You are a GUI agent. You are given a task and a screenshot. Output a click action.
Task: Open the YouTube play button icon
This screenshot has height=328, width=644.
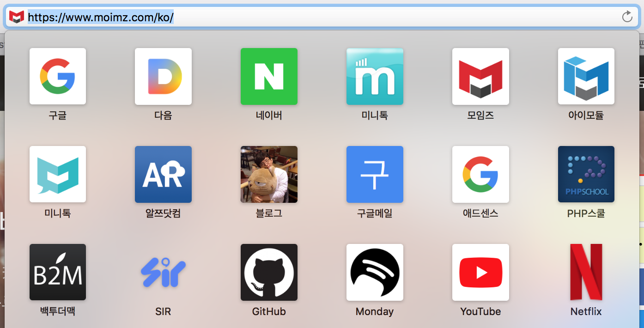pyautogui.click(x=480, y=272)
